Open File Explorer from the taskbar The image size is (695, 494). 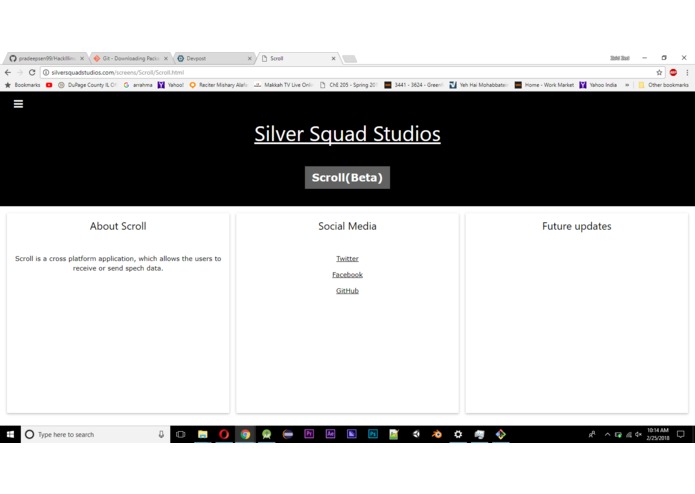pos(203,435)
